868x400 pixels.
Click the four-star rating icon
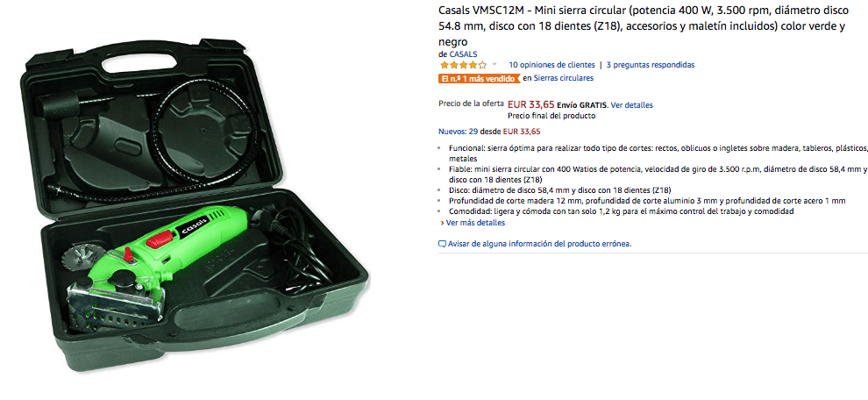click(463, 65)
